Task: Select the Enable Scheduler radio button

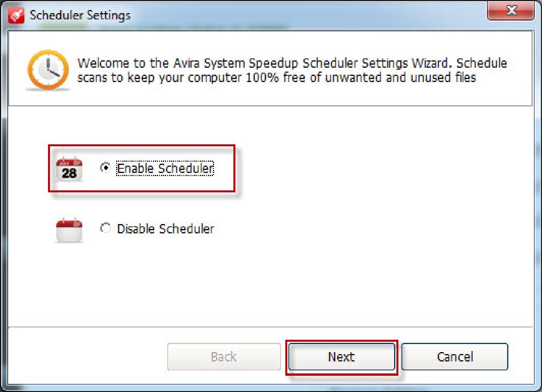Action: pos(105,168)
